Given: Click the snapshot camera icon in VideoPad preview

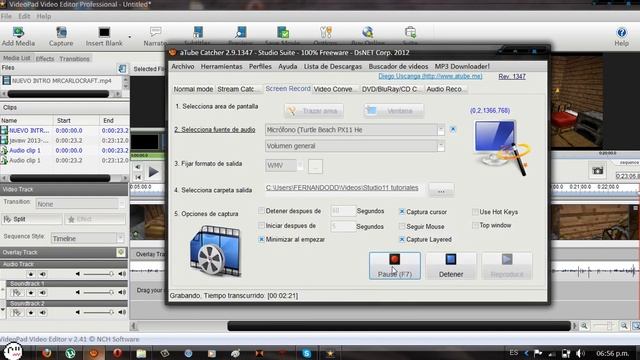Looking at the screenshot, I should tap(598, 170).
